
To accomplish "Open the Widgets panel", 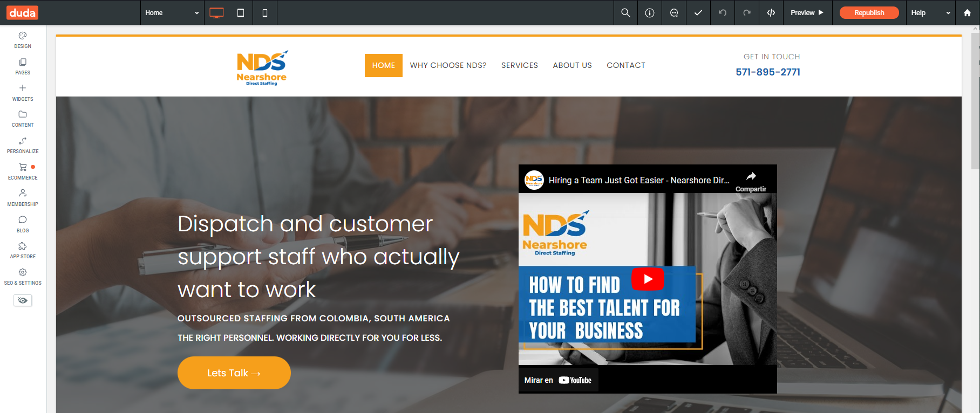I will (23, 93).
